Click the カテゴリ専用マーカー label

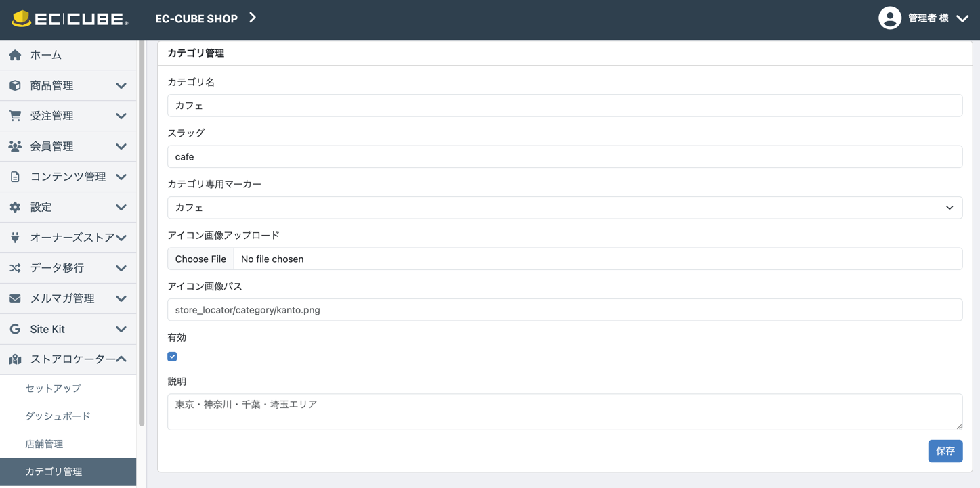(x=215, y=184)
